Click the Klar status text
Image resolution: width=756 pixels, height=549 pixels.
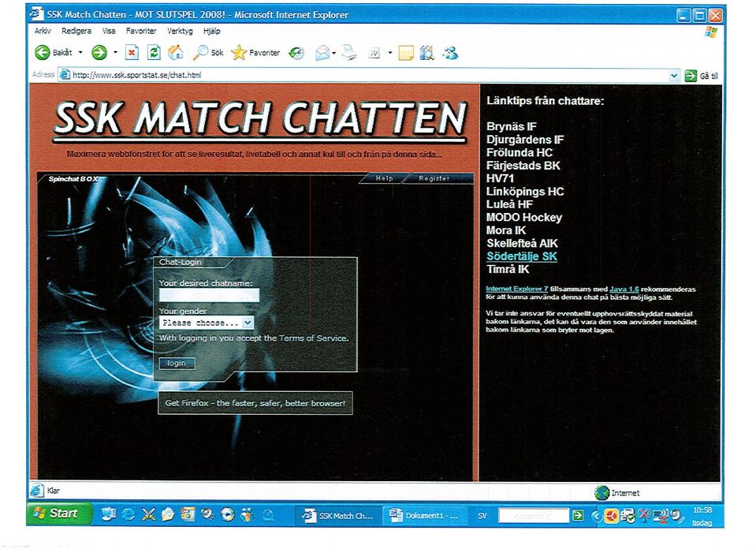[54, 491]
